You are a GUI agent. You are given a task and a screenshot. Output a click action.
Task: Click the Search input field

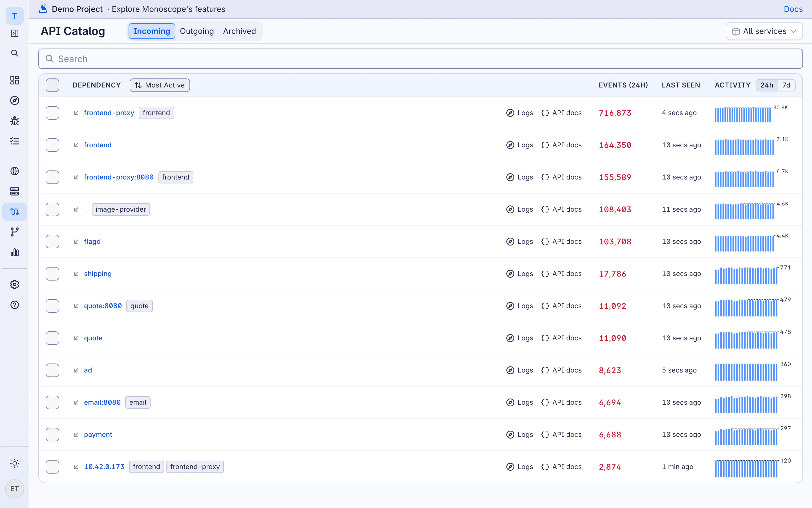click(420, 59)
